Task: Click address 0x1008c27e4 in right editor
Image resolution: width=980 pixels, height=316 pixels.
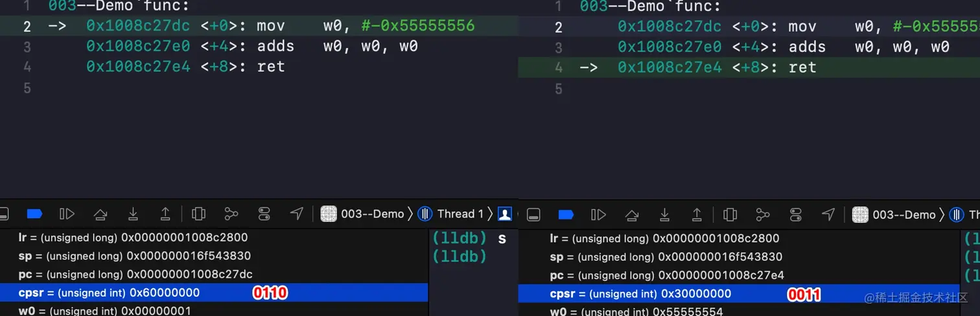Action: [x=670, y=67]
